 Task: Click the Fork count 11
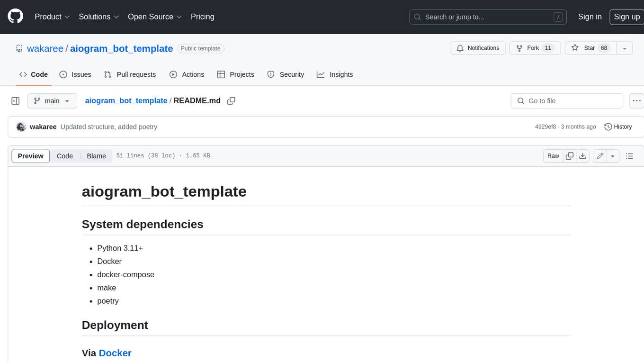[548, 48]
